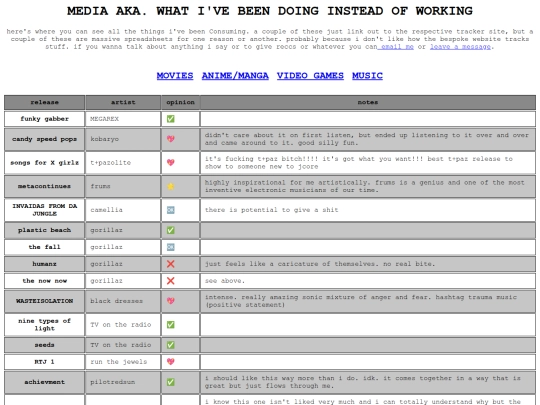Click the artist name black dresses

point(116,301)
